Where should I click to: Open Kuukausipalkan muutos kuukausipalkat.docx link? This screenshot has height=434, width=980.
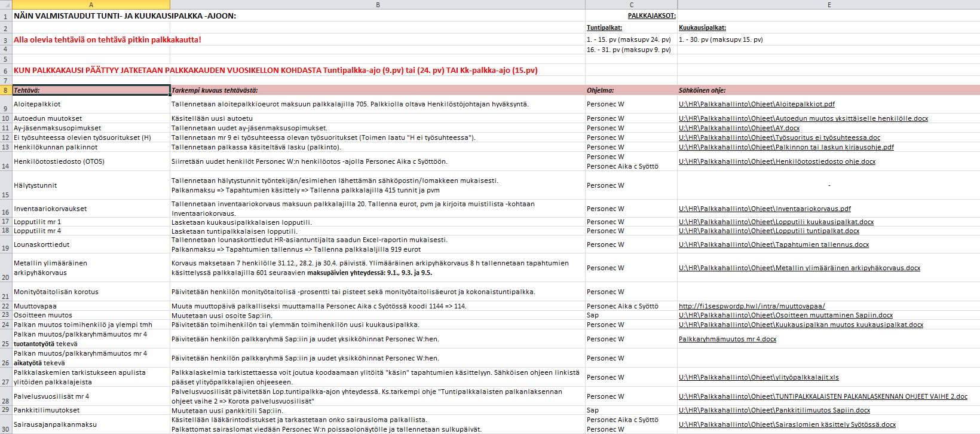[x=801, y=325]
